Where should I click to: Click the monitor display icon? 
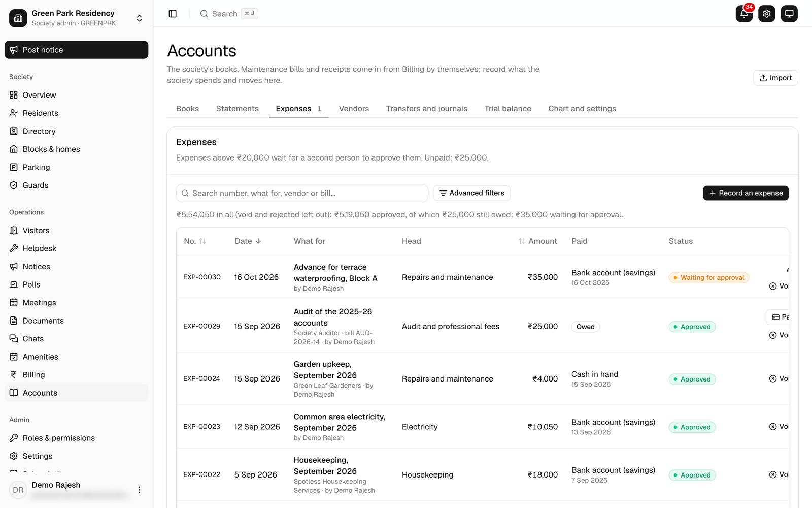pyautogui.click(x=789, y=14)
